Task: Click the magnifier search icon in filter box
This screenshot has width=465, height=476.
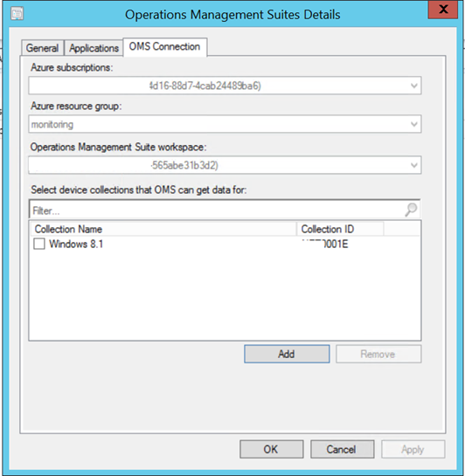Action: click(x=411, y=210)
